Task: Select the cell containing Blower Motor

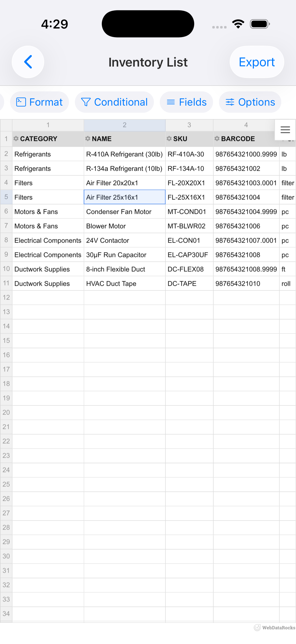Action: point(124,226)
